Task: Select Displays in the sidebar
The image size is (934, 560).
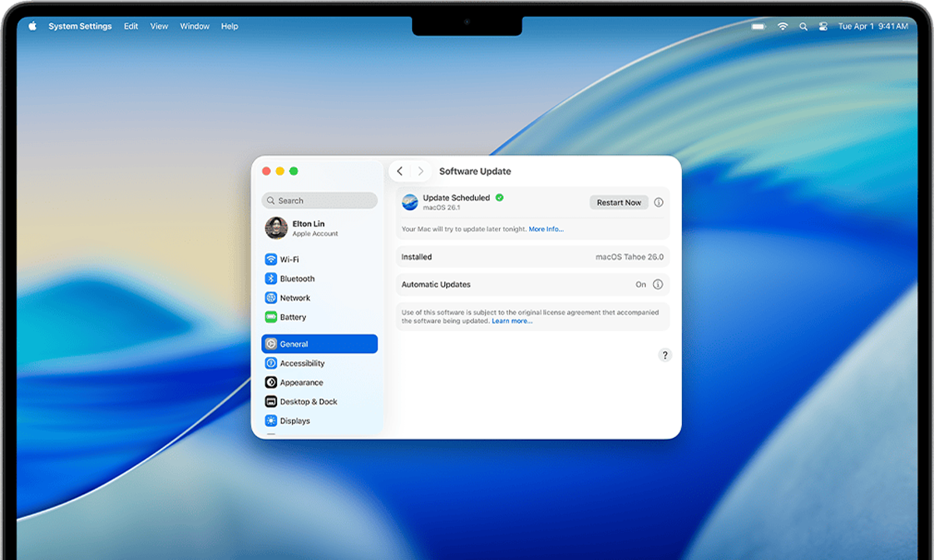Action: (294, 421)
